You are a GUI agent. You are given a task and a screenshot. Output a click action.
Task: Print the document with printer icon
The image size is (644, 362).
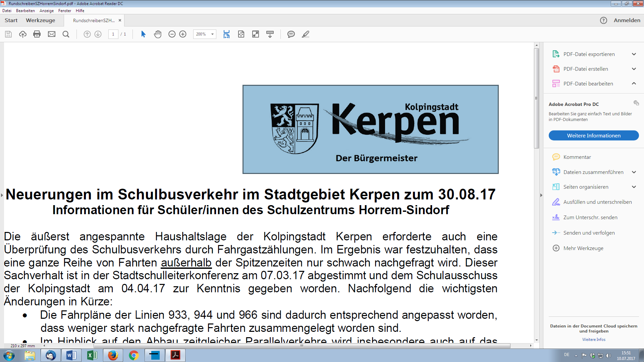click(x=37, y=34)
